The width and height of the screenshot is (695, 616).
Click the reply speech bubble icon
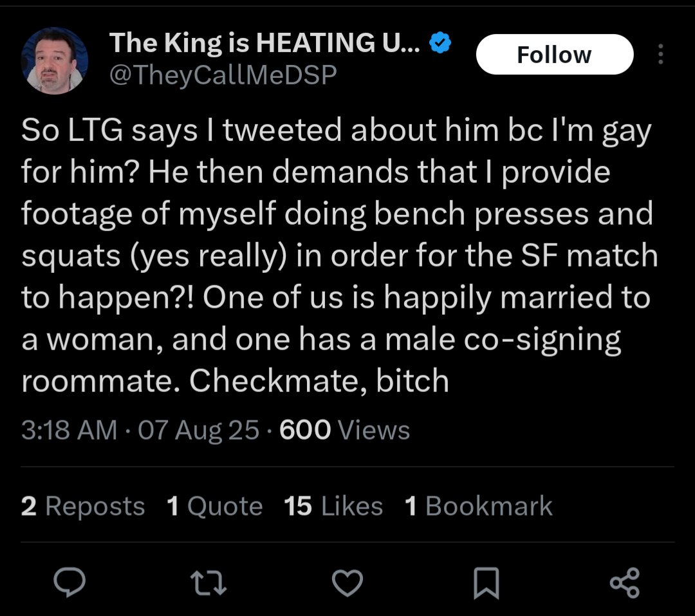click(x=71, y=583)
